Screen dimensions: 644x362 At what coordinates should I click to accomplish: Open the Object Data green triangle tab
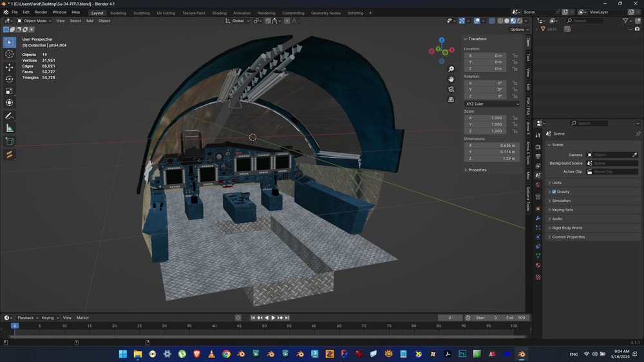point(538,256)
